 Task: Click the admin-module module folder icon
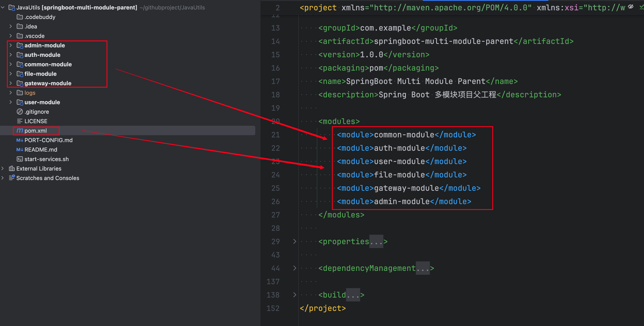(20, 45)
